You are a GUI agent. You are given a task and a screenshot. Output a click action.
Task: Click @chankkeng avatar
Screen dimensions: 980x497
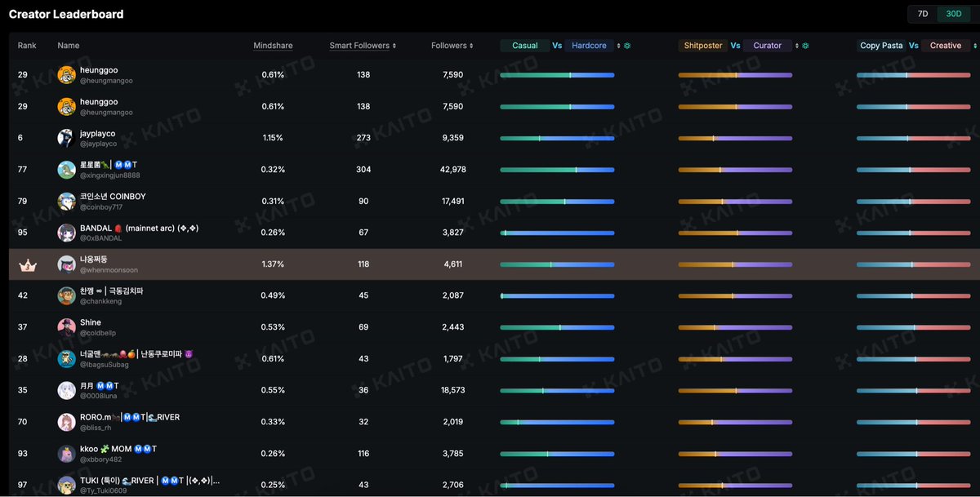pyautogui.click(x=67, y=296)
